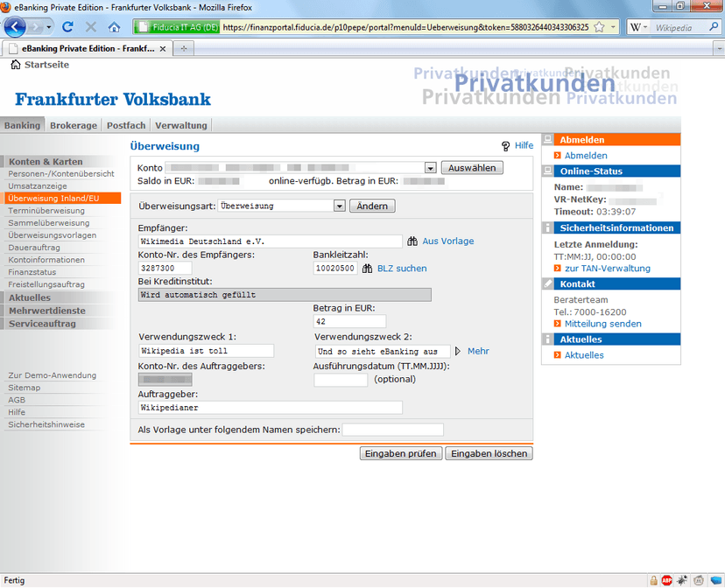This screenshot has width=725, height=588.
Task: Close the eBanking Private Edition tab
Action: point(163,48)
